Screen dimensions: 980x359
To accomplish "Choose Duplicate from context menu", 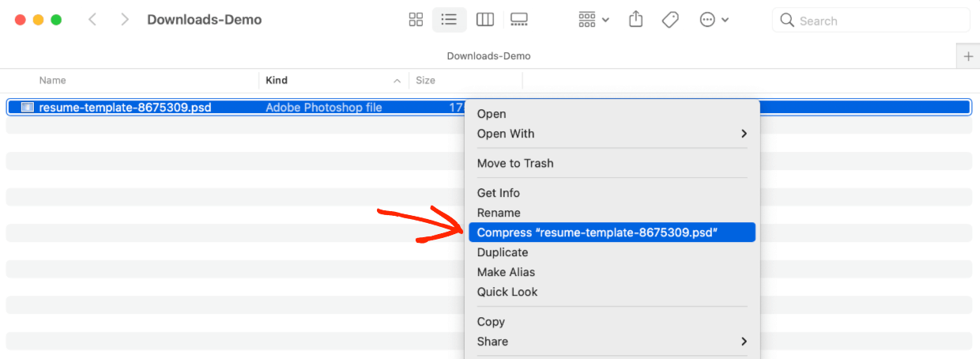I will tap(612, 252).
